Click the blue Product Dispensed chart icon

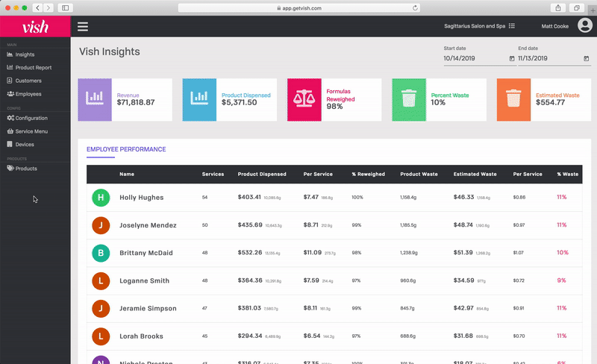[x=199, y=99]
